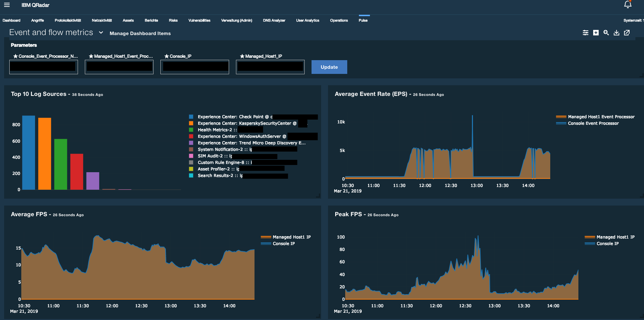Open the dashboard filter controls icon
The height and width of the screenshot is (320, 644).
pyautogui.click(x=585, y=33)
